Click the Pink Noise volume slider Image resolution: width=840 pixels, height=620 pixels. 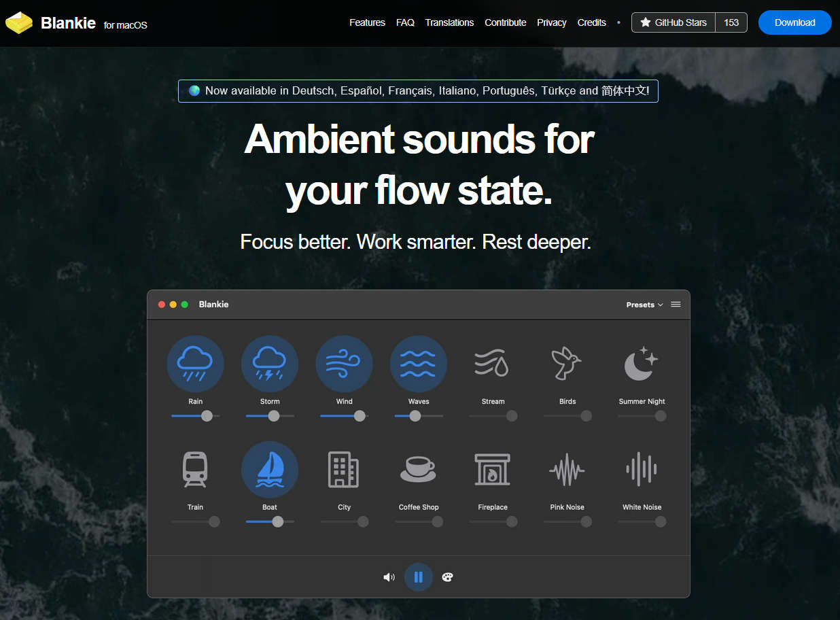(x=567, y=522)
